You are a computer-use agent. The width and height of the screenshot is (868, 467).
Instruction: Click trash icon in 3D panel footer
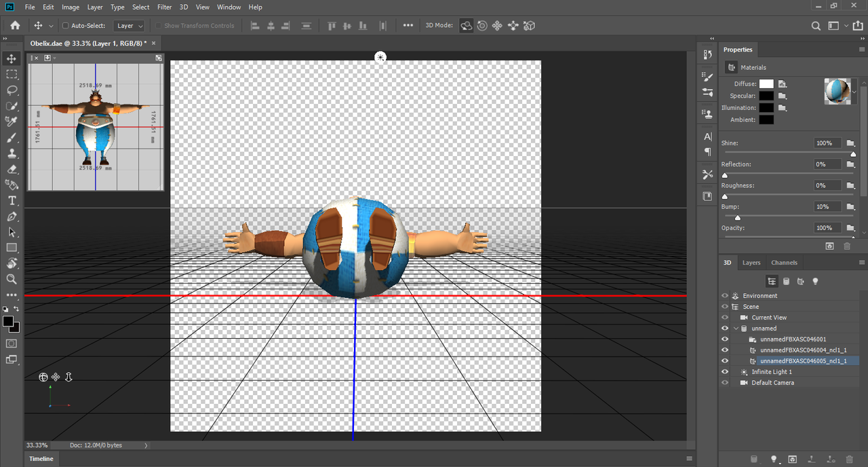850,460
